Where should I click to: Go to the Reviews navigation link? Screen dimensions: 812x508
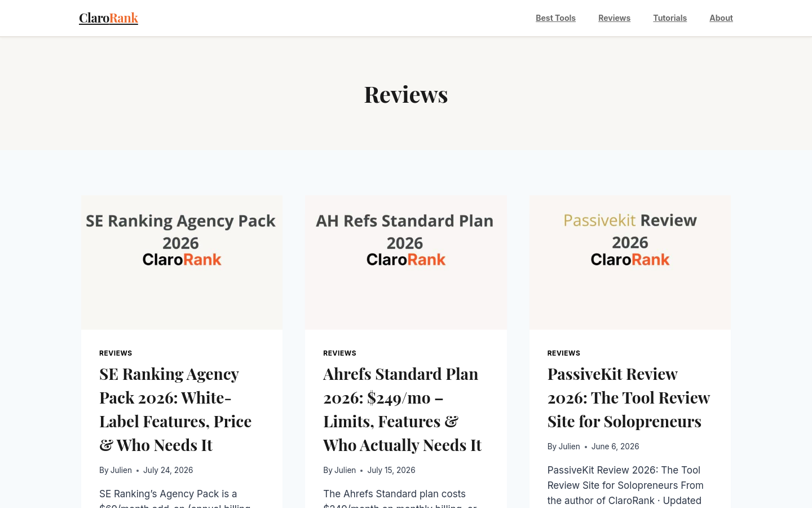tap(614, 18)
